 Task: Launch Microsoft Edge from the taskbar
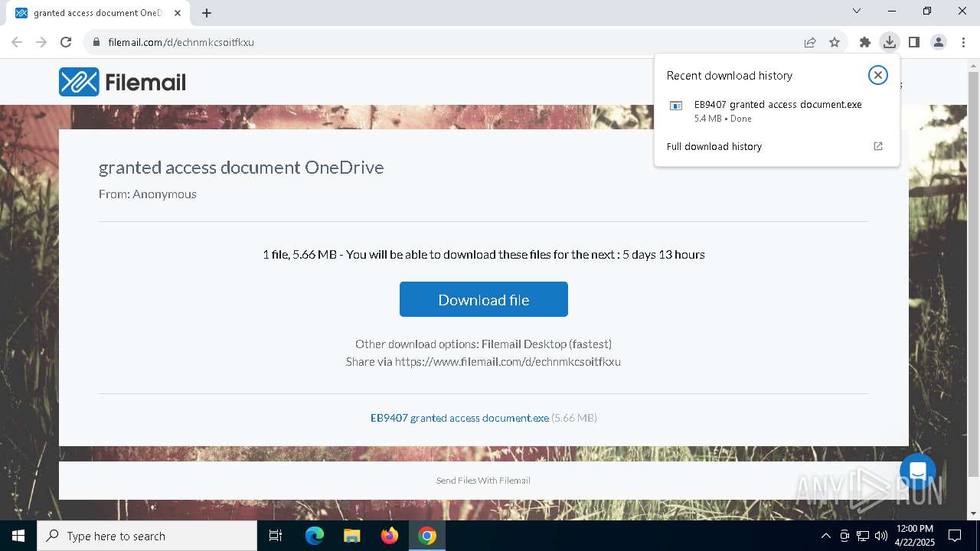pos(315,536)
